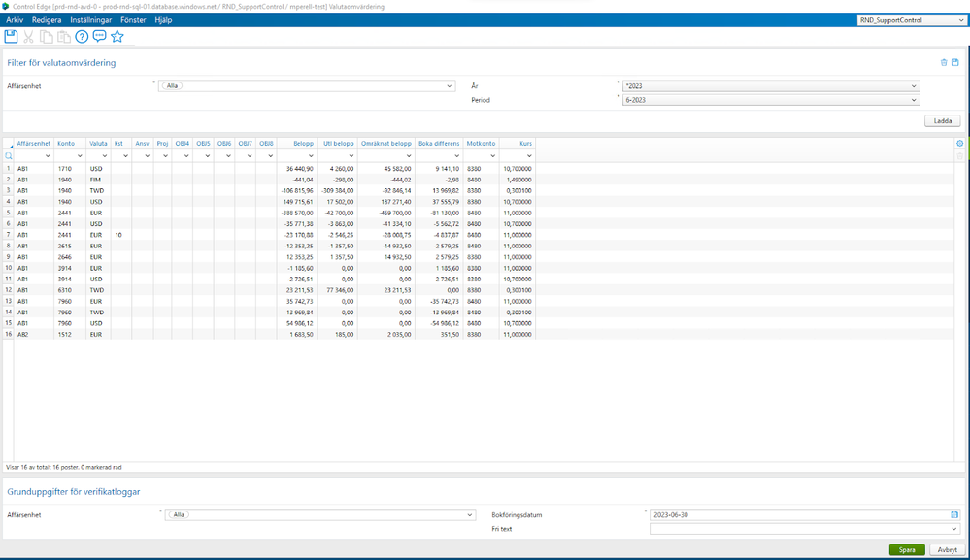Image resolution: width=970 pixels, height=560 pixels.
Task: Select row 16 via its row number
Action: click(8, 335)
